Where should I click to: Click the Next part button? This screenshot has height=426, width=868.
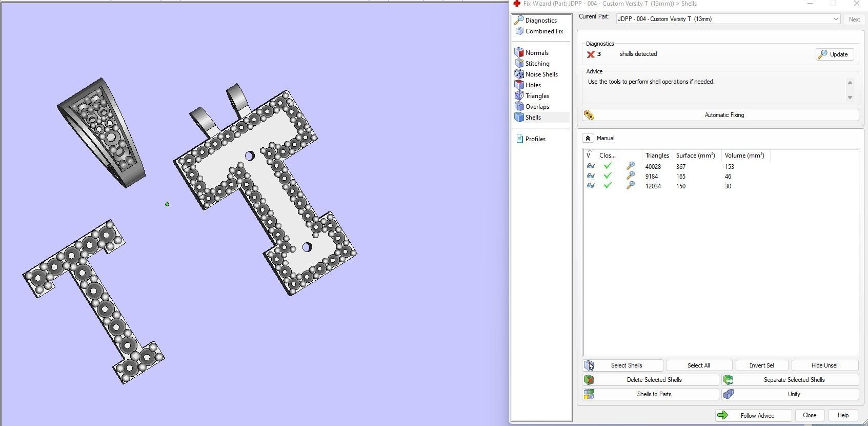coord(854,20)
